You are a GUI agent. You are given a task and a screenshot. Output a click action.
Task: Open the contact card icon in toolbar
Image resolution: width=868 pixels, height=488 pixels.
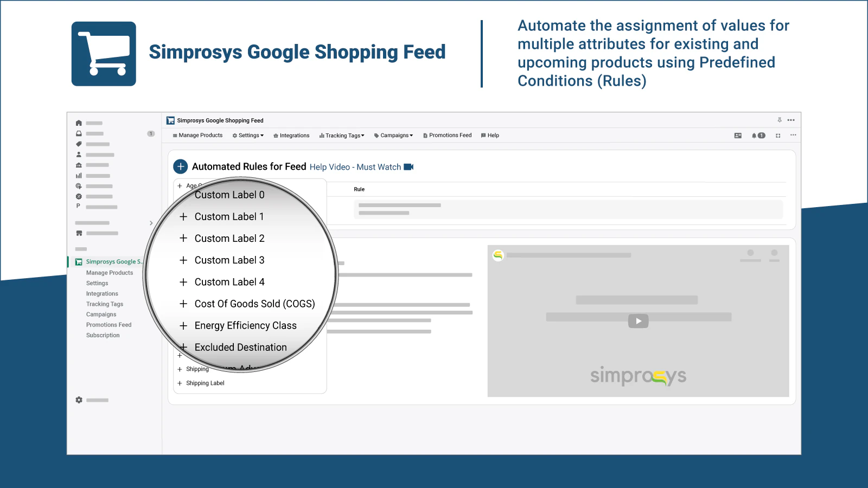pos(738,136)
